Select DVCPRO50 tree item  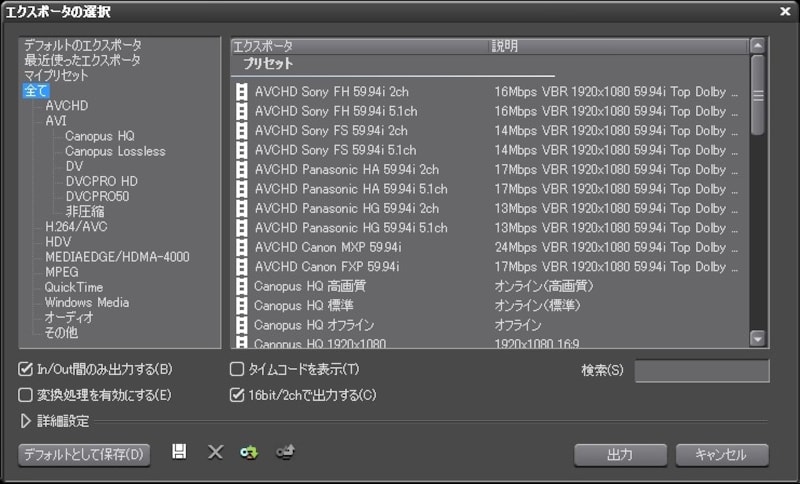click(x=97, y=196)
